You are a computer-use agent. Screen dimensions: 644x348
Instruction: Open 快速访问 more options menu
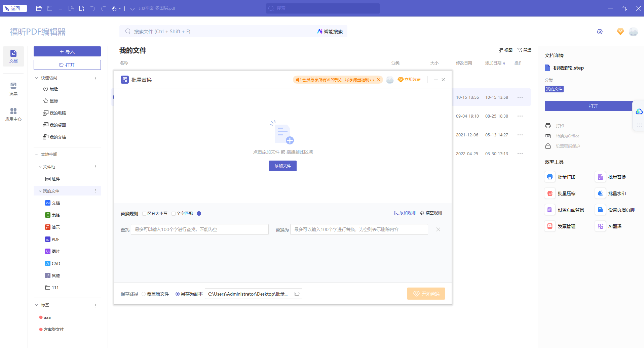pyautogui.click(x=96, y=78)
